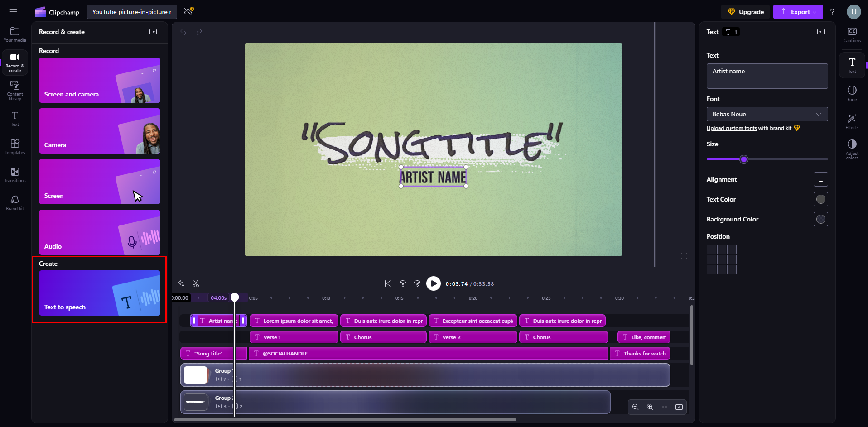Open the Content library tab

coord(15,91)
